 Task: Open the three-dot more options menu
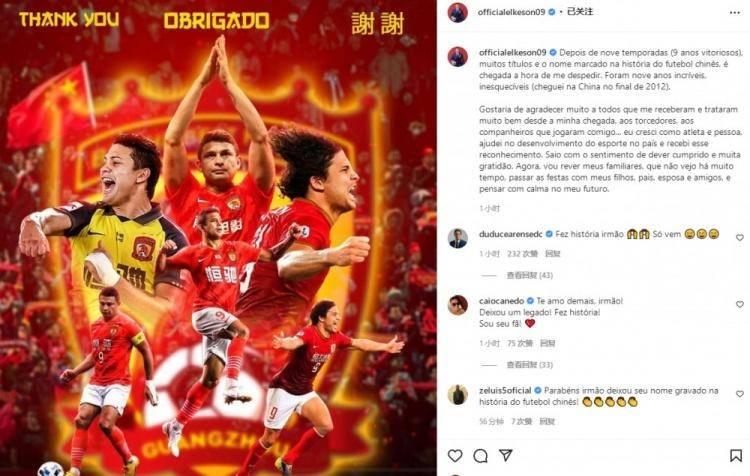coord(735,13)
